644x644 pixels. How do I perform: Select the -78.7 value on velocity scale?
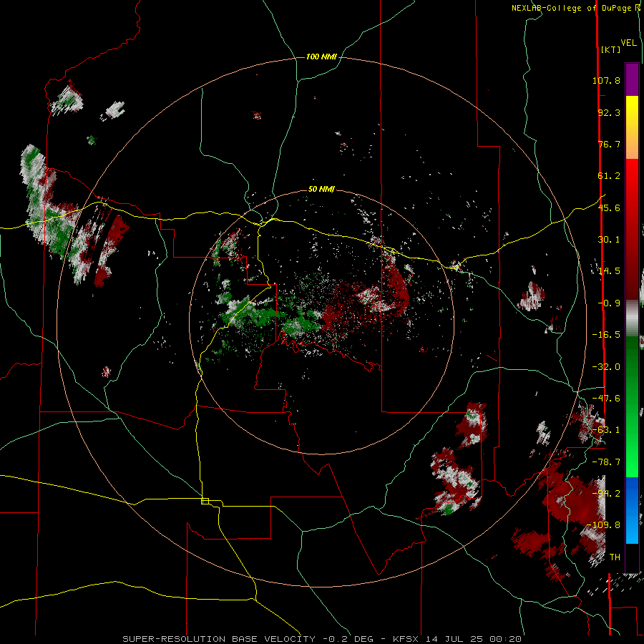pyautogui.click(x=606, y=462)
